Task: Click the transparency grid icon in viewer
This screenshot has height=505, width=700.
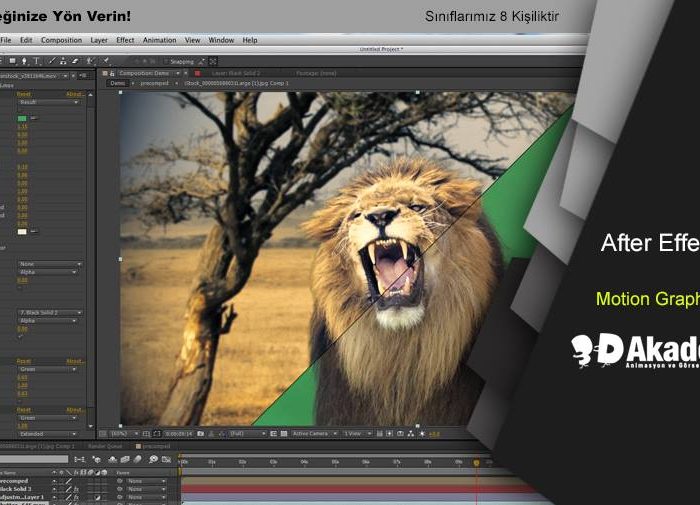Action: (283, 434)
